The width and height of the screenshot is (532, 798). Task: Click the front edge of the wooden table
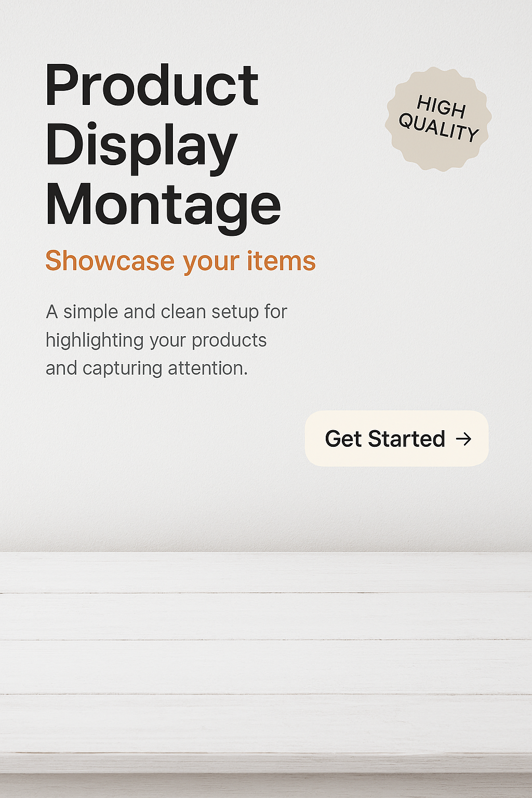click(266, 763)
